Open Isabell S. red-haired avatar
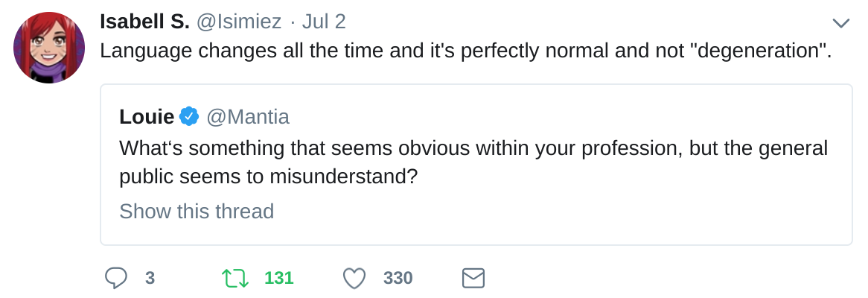868x298 pixels. click(49, 48)
